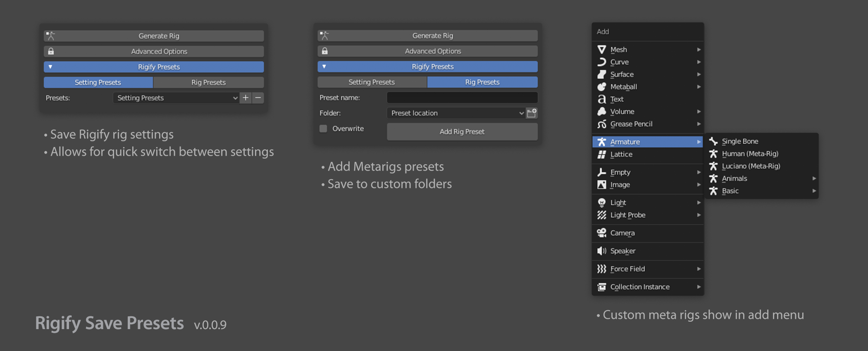Viewport: 868px width, 351px height.
Task: Choose Human (Meta-Rig) from Armature submenu
Action: pos(761,154)
